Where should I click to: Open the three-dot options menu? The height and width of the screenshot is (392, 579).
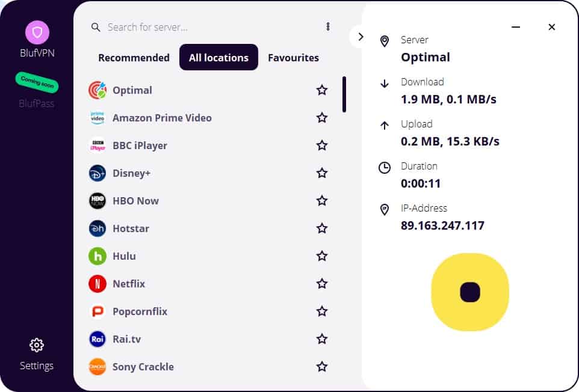pos(328,26)
